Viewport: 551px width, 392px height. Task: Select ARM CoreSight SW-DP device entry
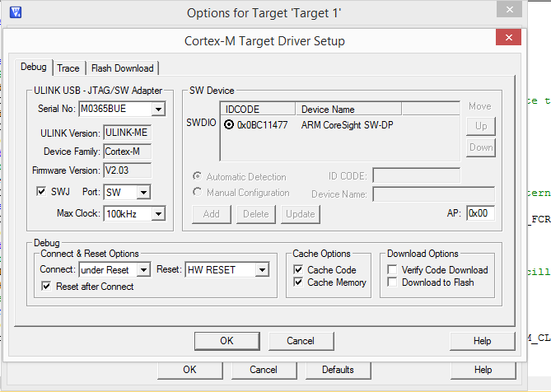click(x=348, y=125)
